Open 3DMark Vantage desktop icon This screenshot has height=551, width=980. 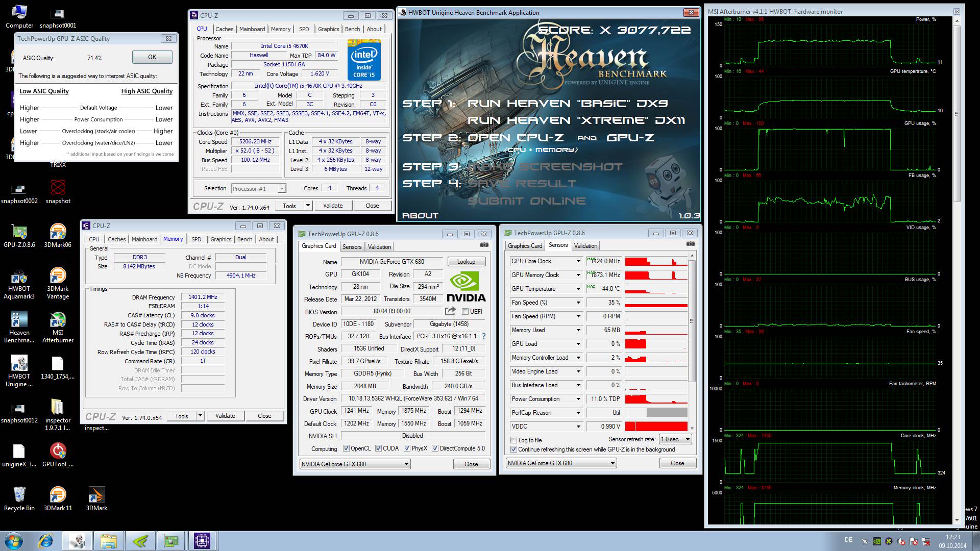click(x=58, y=284)
